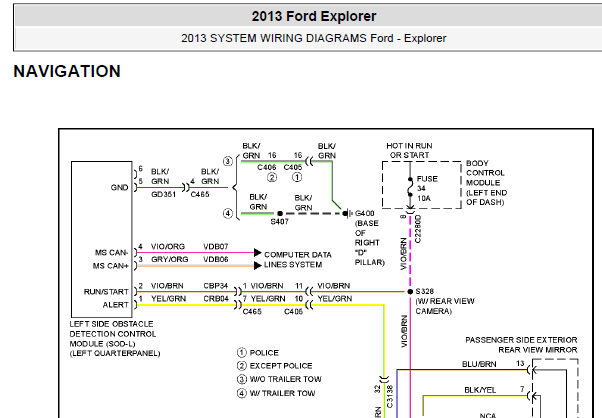This screenshot has width=602, height=418.
Task: Click the NCA label near the mirror
Action: pyautogui.click(x=488, y=415)
